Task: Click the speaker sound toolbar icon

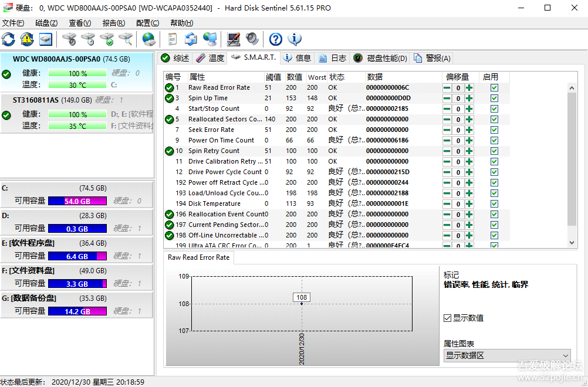Action: [x=252, y=39]
